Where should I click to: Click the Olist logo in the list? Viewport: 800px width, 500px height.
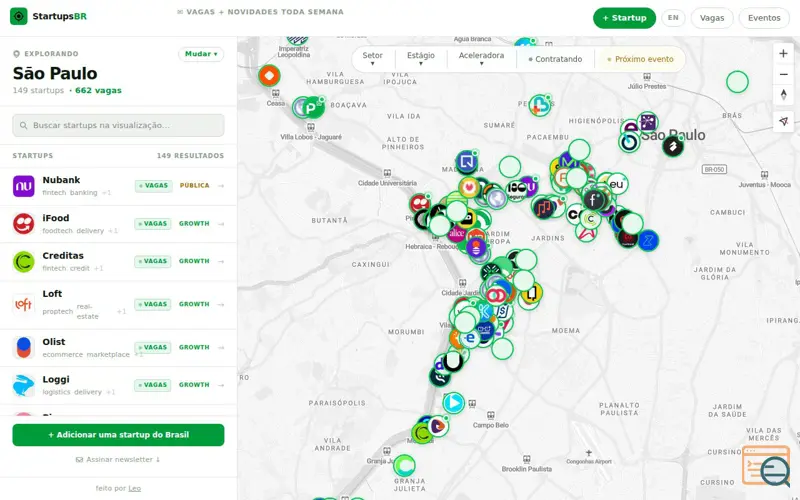tap(23, 347)
